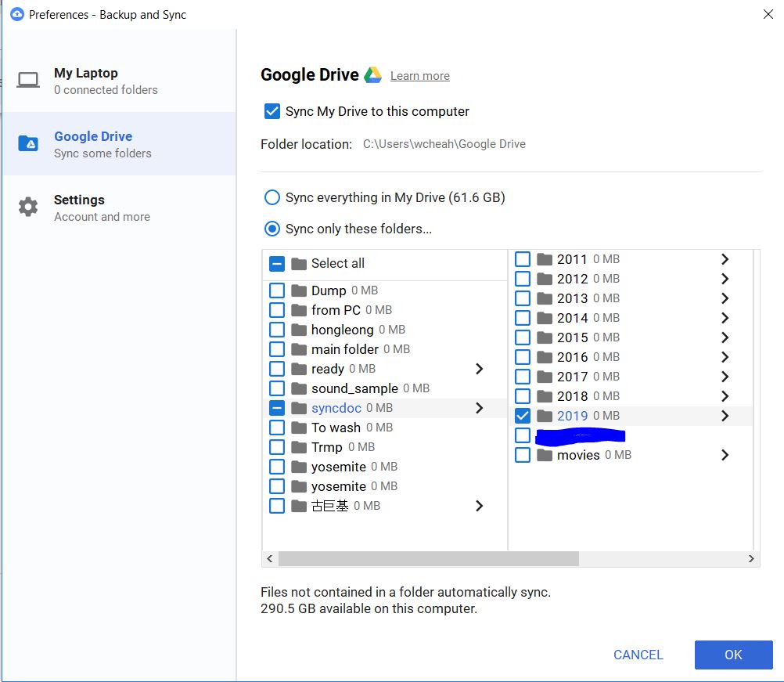The height and width of the screenshot is (682, 784).
Task: Open the Learn more link
Action: (420, 76)
